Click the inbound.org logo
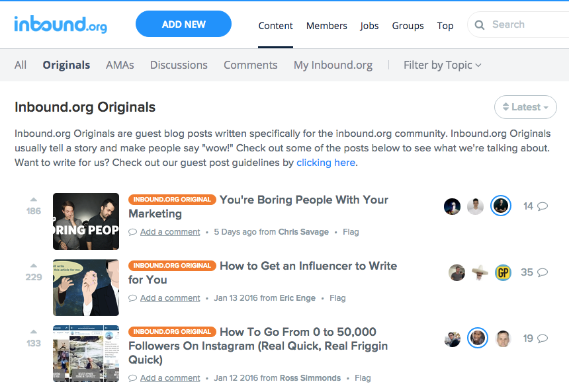The height and width of the screenshot is (392, 569). click(61, 24)
